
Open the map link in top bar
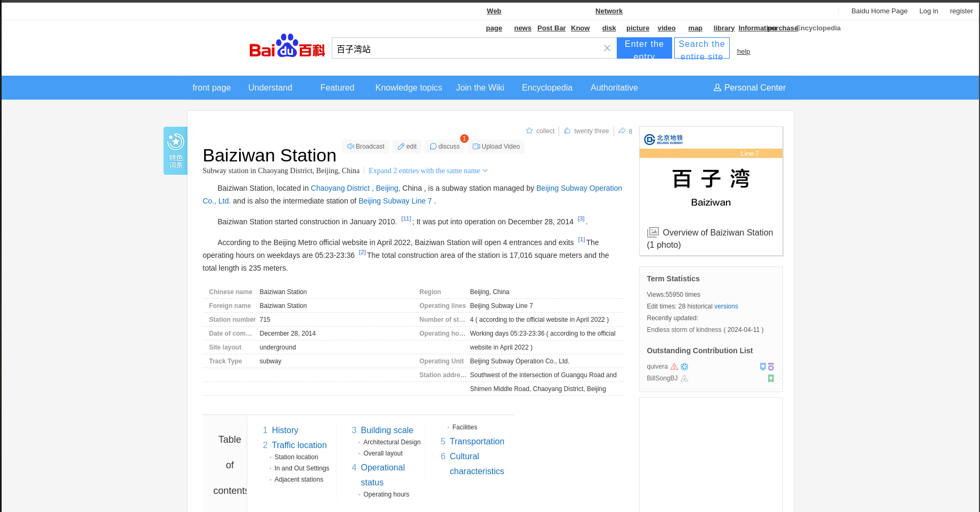coord(695,28)
